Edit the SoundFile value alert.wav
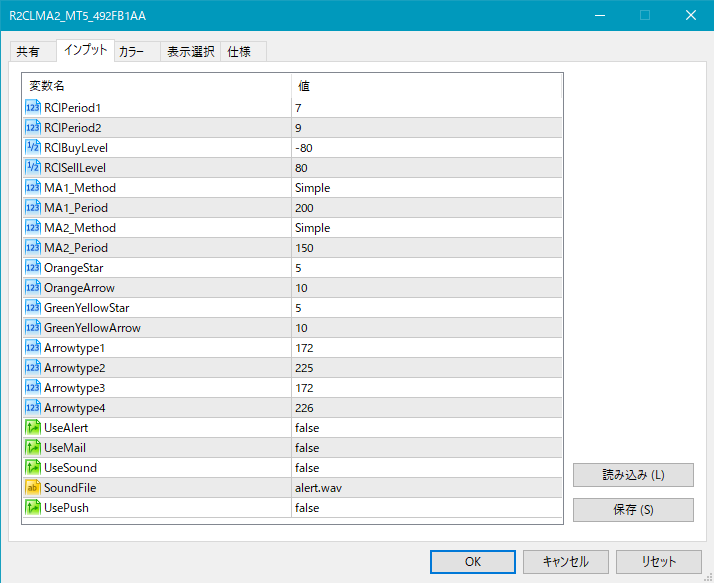This screenshot has height=583, width=714. (427, 488)
